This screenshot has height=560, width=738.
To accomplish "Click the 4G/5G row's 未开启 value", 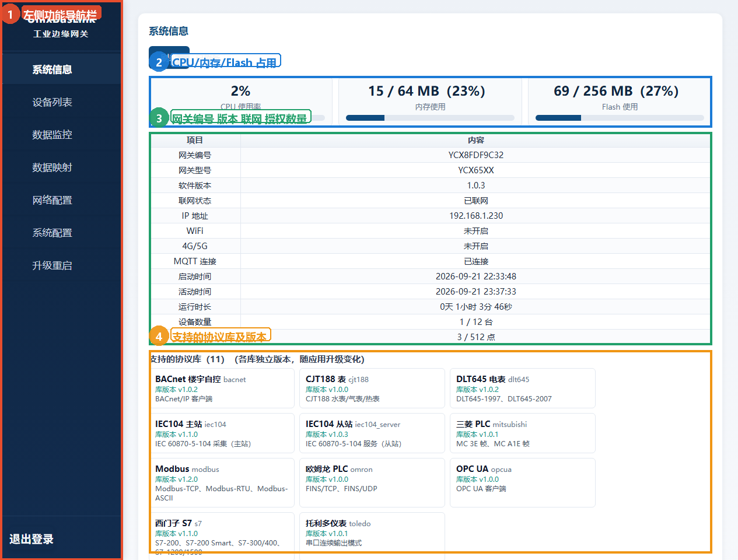I will [476, 246].
